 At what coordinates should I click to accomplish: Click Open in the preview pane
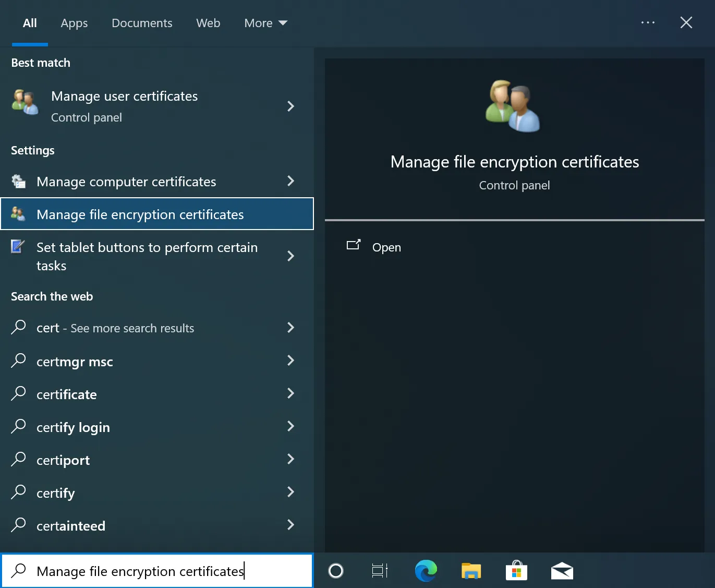pos(386,247)
